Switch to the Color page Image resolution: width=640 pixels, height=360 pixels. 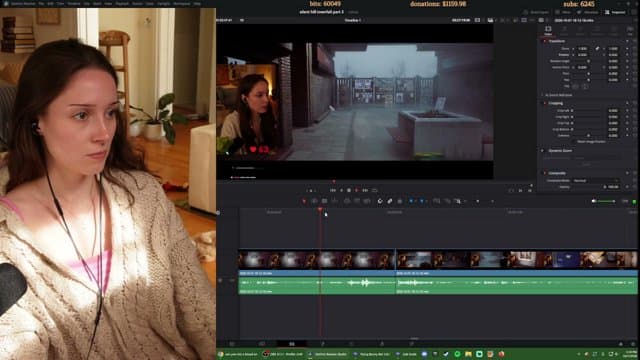[x=351, y=344]
